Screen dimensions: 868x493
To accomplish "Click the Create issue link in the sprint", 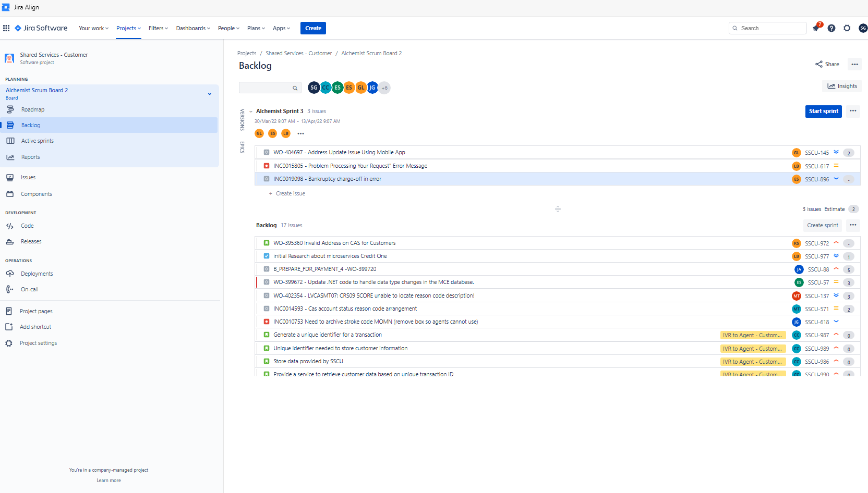I will [x=287, y=193].
